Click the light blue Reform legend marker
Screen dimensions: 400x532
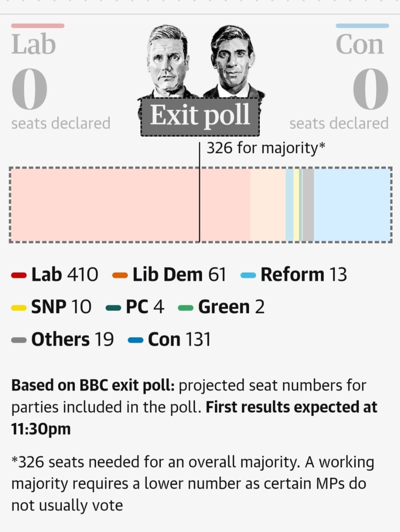248,275
